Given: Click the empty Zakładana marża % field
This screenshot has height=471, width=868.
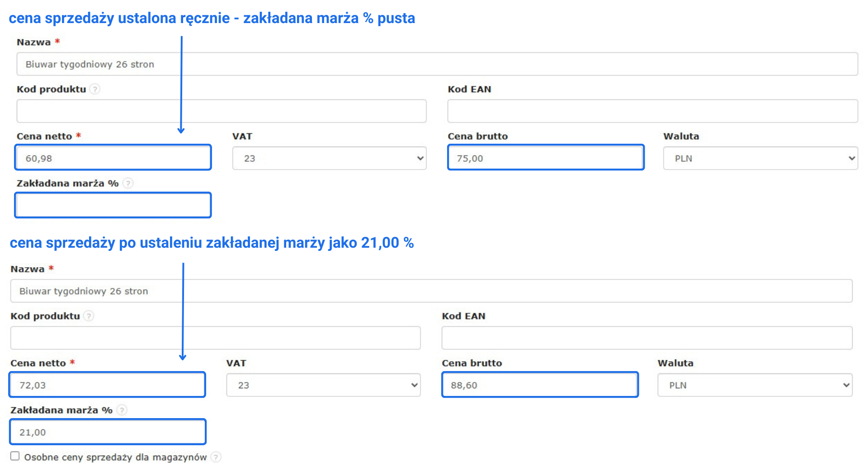Looking at the screenshot, I should (113, 205).
